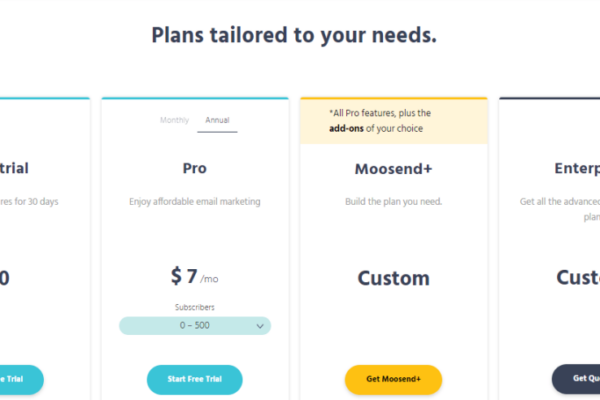Click the 'Plans tailored to your needs.' heading
Screen dimensions: 600x400
294,36
